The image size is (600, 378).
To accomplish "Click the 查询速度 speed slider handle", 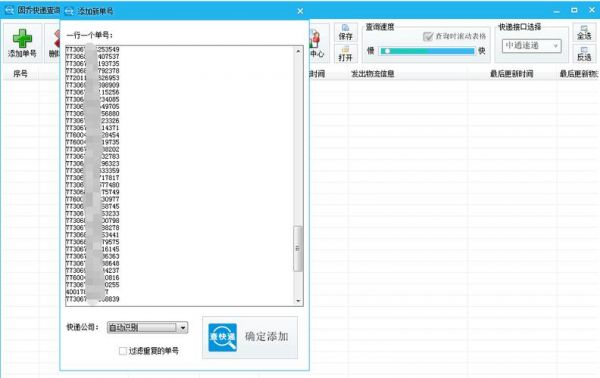I will [387, 51].
